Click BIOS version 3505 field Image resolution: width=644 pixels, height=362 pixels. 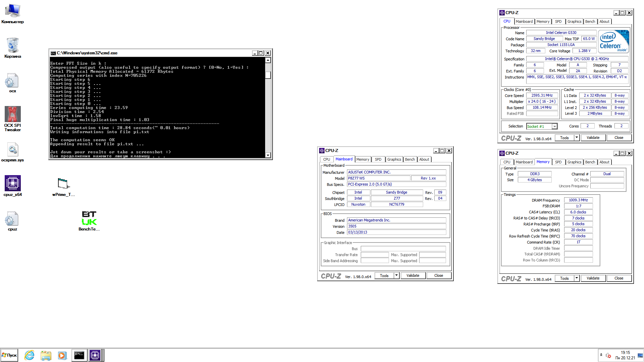[396, 226]
